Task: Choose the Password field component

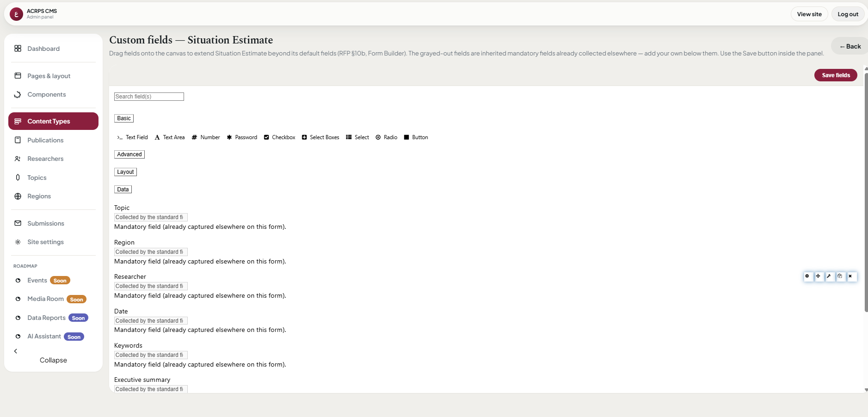Action: [x=242, y=137]
